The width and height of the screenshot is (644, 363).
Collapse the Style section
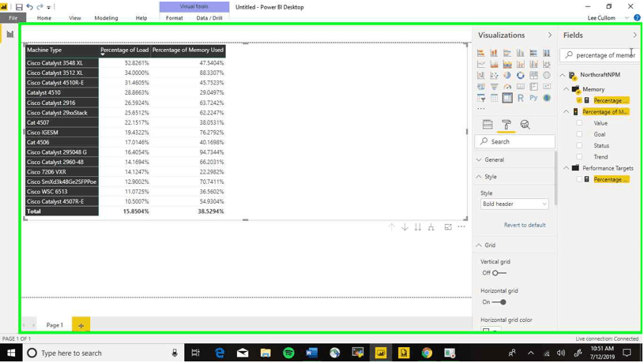click(x=479, y=177)
